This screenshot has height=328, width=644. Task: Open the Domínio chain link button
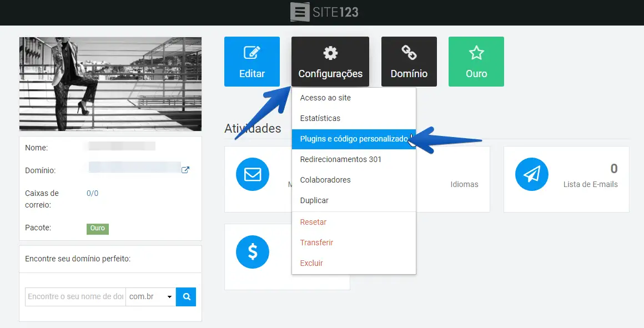[x=409, y=62]
